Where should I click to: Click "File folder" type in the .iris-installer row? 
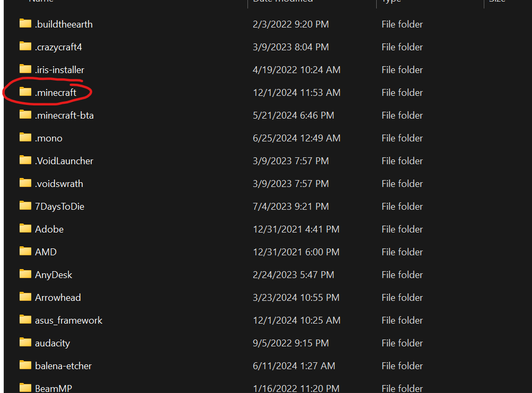pyautogui.click(x=402, y=70)
